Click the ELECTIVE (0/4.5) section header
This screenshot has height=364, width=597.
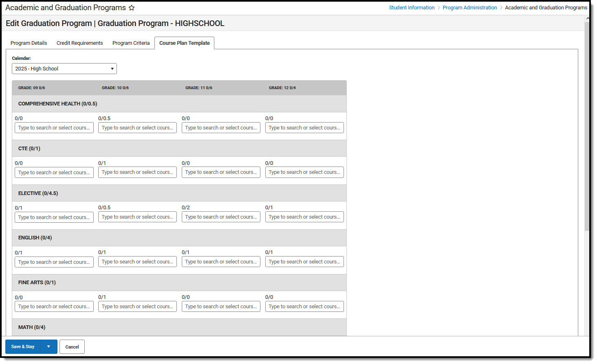179,193
